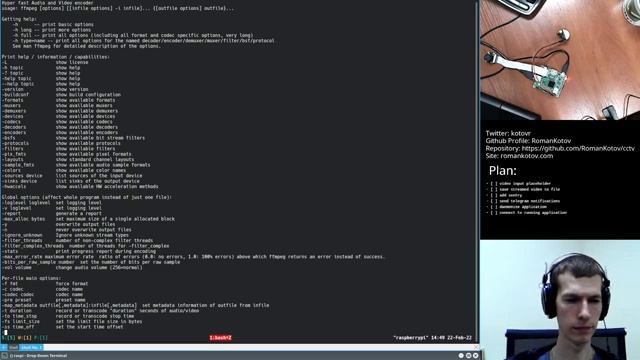This screenshot has height=360, width=640.
Task: Click the '-f fmt force format' line
Action: [x=45, y=283]
